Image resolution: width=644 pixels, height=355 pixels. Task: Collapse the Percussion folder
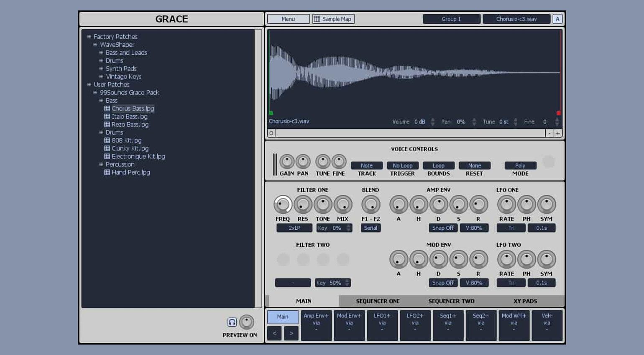pyautogui.click(x=101, y=164)
